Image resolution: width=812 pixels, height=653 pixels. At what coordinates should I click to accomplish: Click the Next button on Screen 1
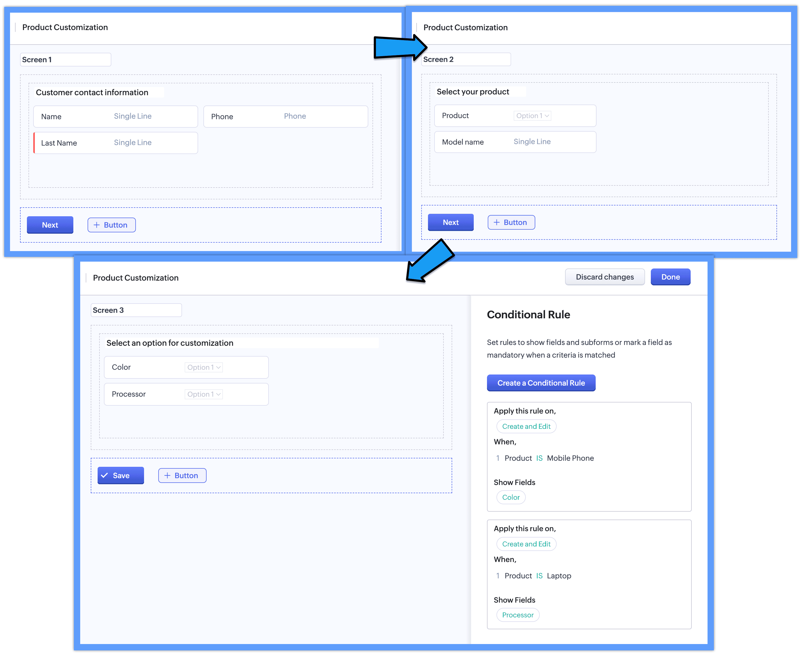coord(50,225)
